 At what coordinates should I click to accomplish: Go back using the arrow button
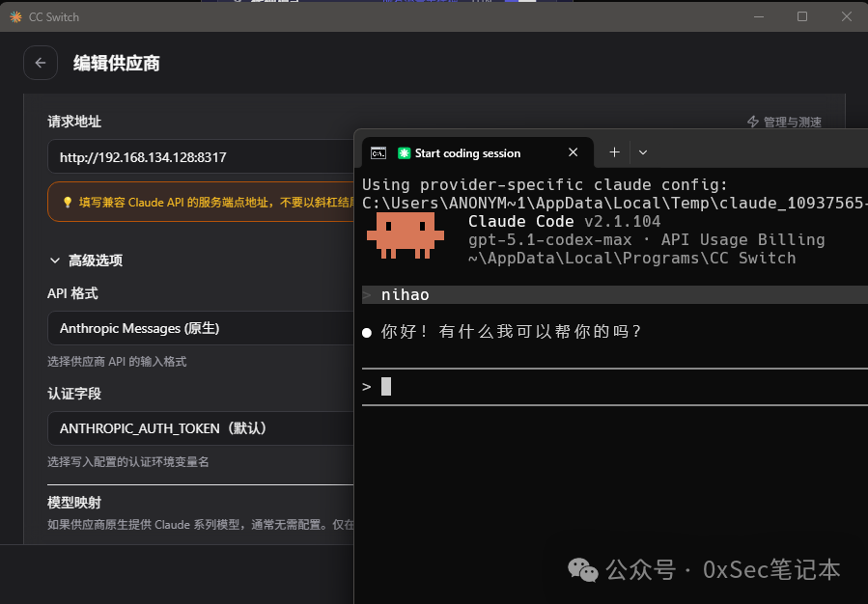41,63
